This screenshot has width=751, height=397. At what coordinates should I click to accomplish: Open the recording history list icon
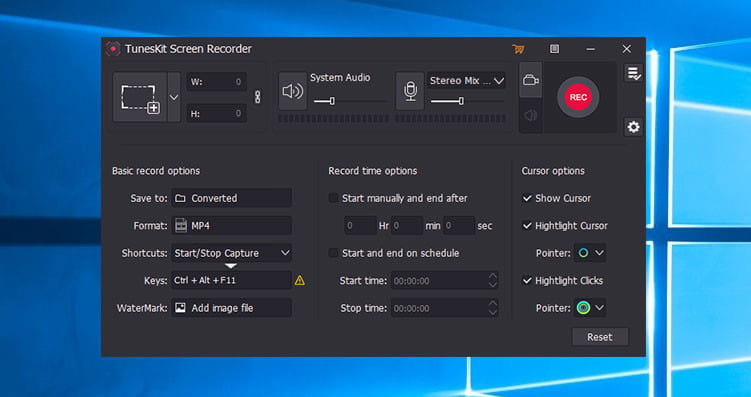[x=633, y=73]
